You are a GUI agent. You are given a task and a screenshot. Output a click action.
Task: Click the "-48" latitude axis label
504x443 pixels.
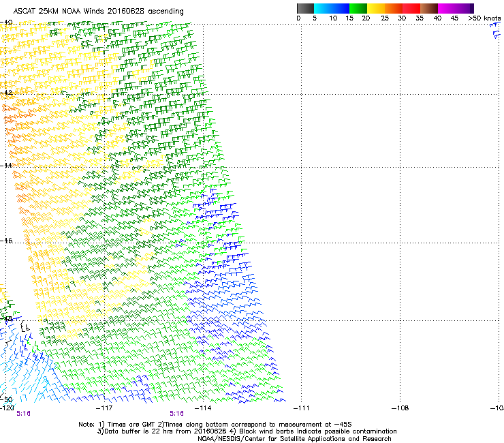6,318
